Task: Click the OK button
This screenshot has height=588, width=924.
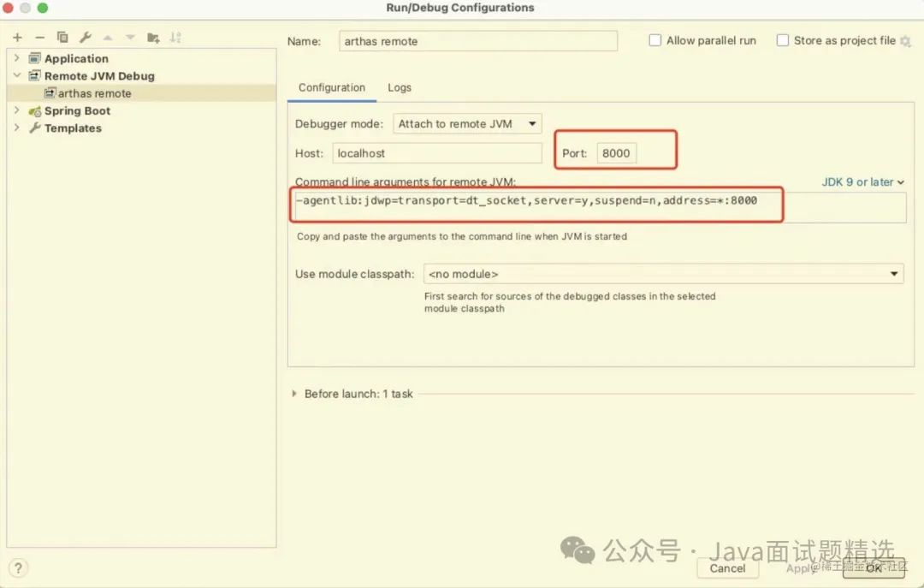Action: tap(874, 568)
